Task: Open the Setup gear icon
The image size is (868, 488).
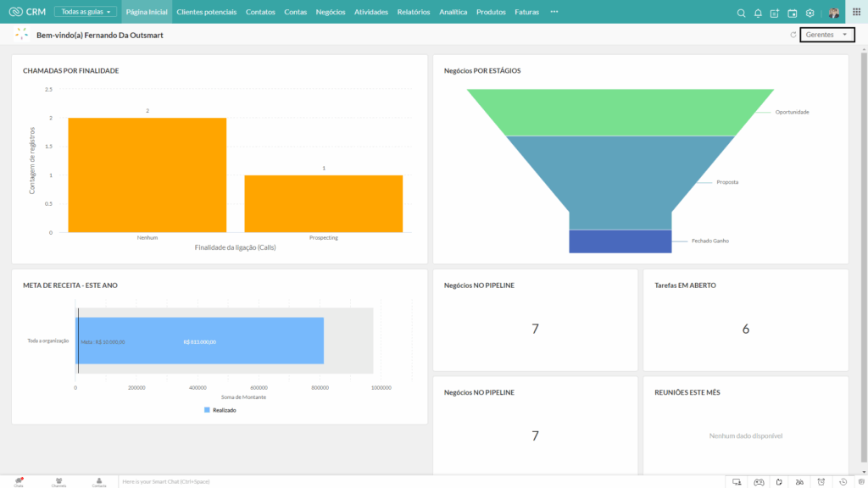Action: point(810,13)
